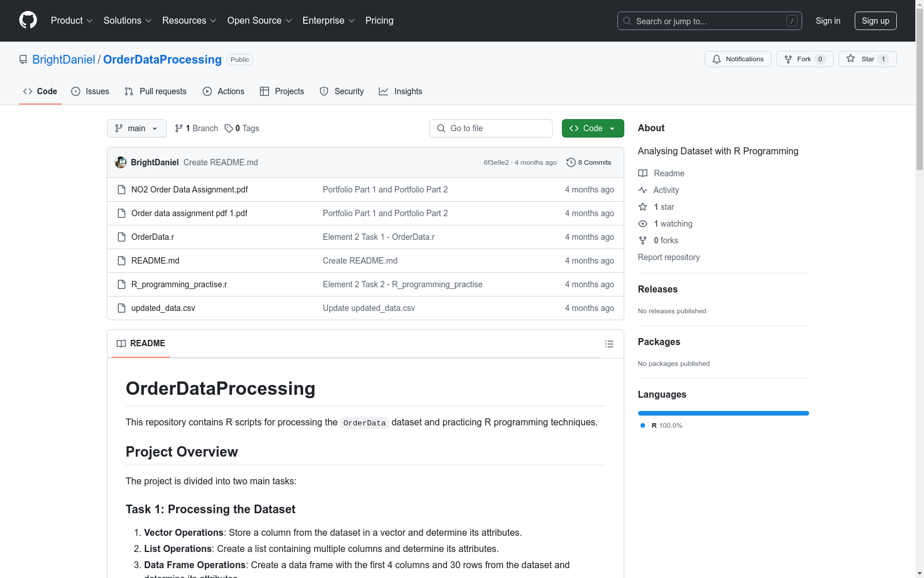The height and width of the screenshot is (578, 924).
Task: Click BrightDaniel's avatar in commit row
Action: [x=121, y=162]
